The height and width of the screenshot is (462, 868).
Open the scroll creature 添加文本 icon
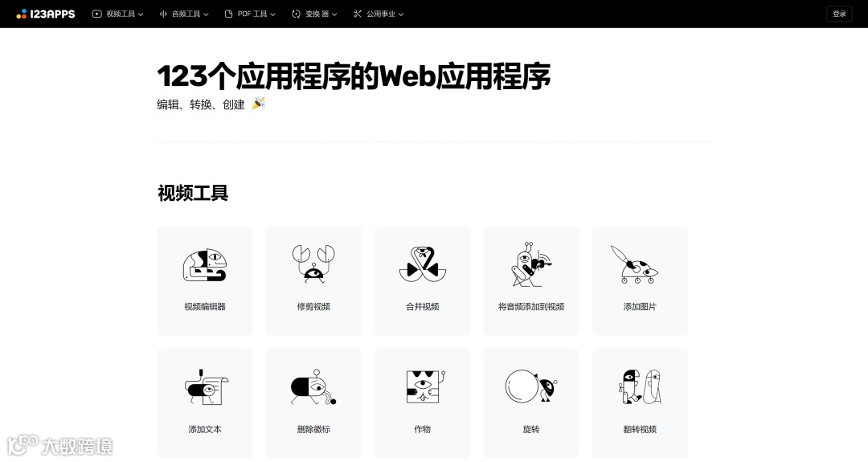[206, 386]
